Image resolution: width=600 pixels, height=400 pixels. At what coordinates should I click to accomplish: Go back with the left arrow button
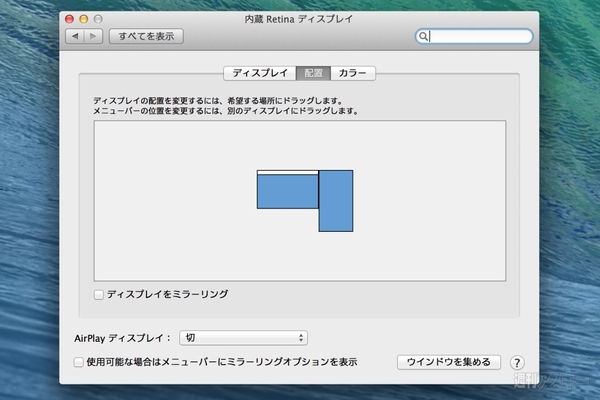(x=75, y=36)
